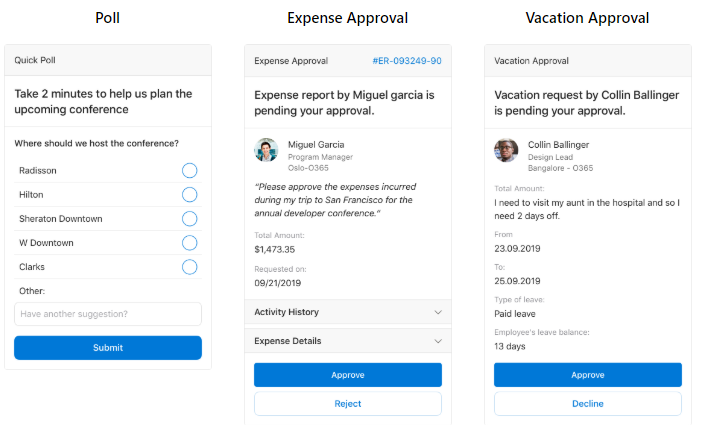Choose Sheraton Downtown in the poll
Screen dimensions: 703x425
point(190,219)
